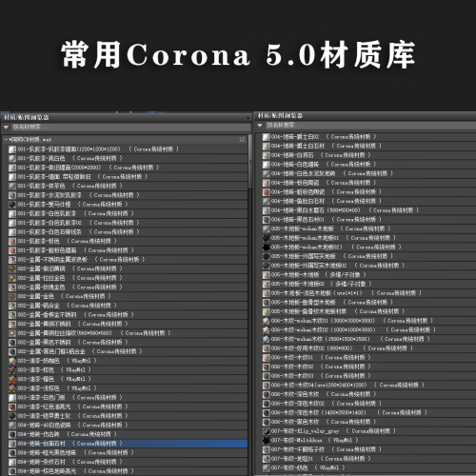The image size is (476, 476).
Task: Click pink sphere icon of 004-地砖-粉色陶瓷
Action: pyautogui.click(x=267, y=183)
